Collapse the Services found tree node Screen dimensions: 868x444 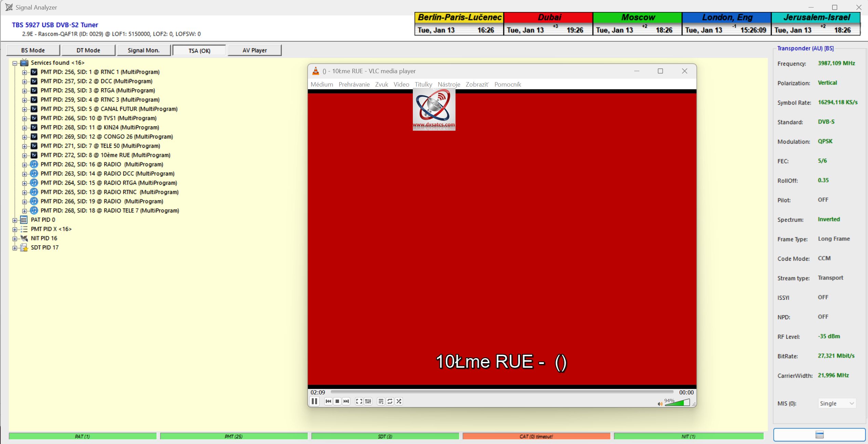point(15,63)
